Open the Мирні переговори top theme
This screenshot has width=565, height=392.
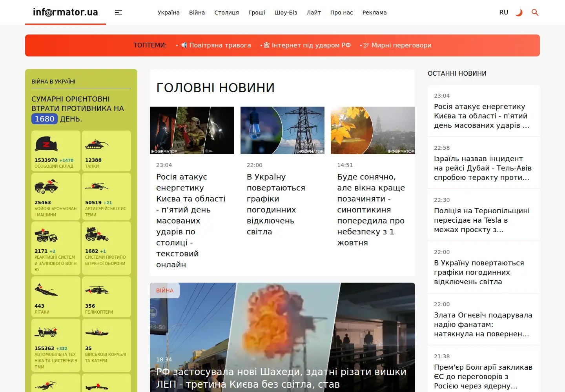(x=397, y=45)
